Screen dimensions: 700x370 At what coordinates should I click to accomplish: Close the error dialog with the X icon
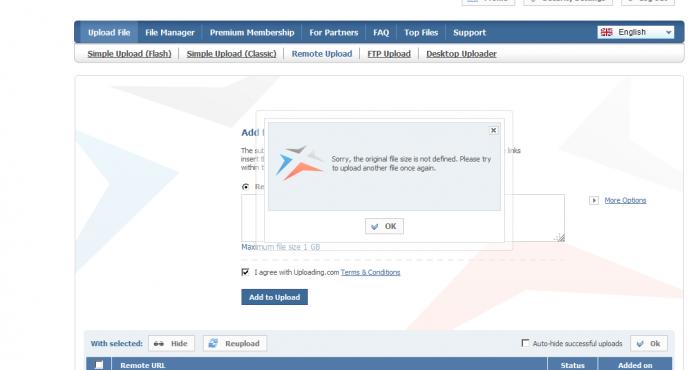click(x=493, y=130)
